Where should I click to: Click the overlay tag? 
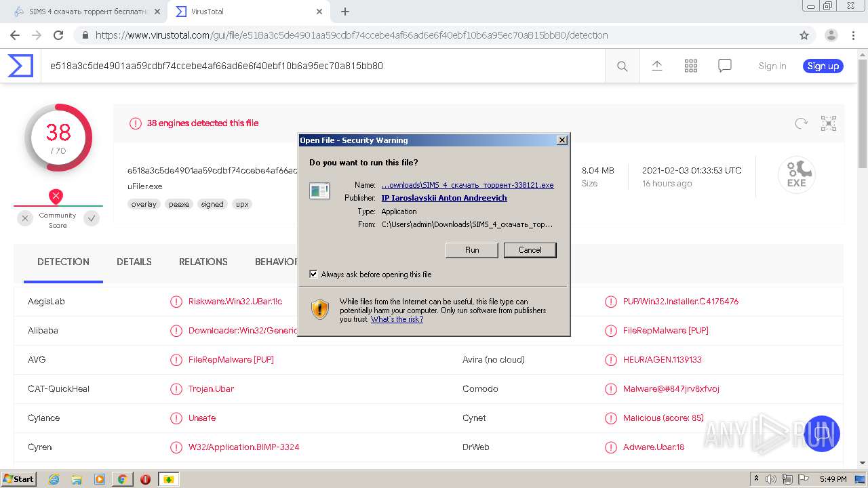(144, 204)
